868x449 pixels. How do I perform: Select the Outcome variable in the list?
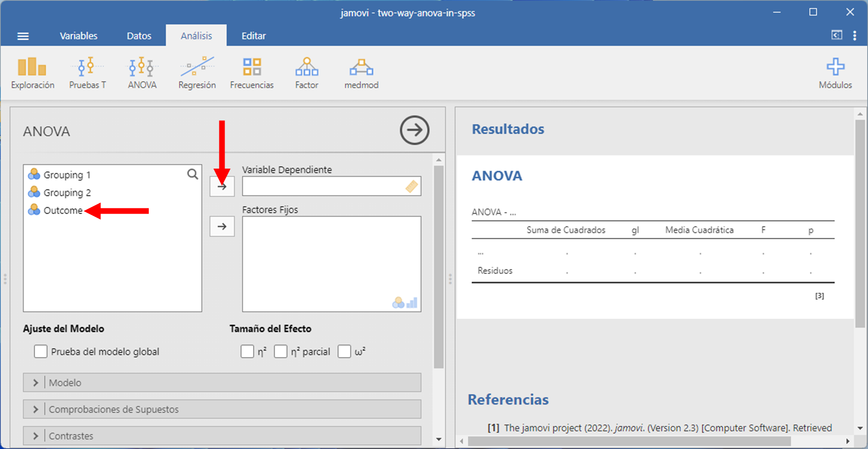(63, 211)
